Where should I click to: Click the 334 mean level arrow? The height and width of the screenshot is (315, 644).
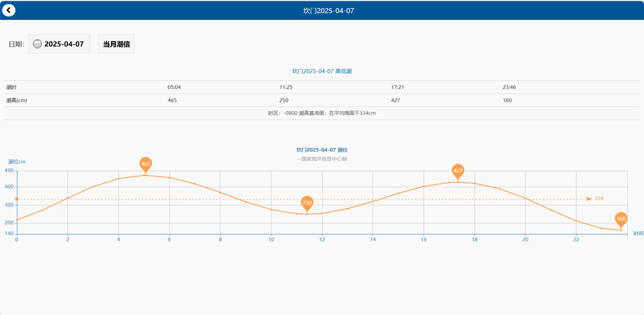589,199
